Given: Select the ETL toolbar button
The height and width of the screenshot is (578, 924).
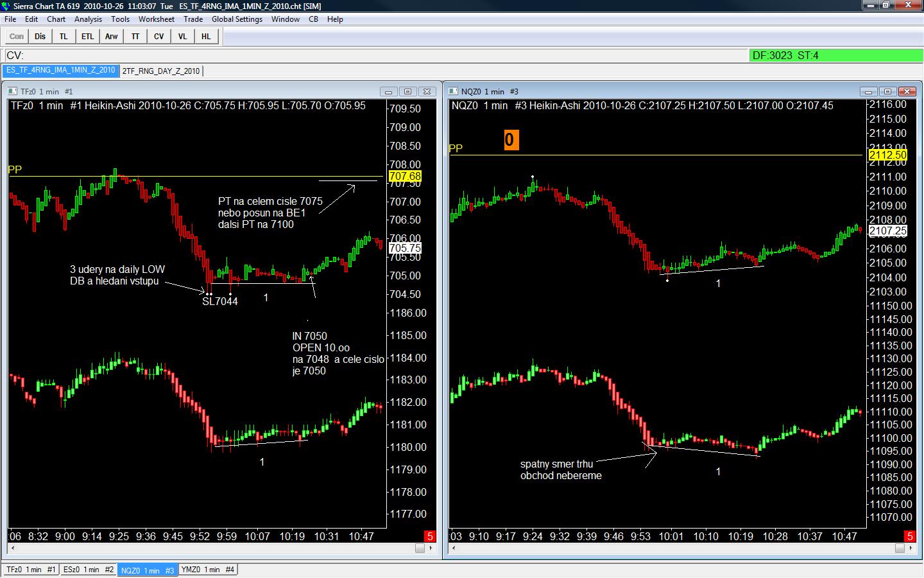Looking at the screenshot, I should [x=87, y=37].
